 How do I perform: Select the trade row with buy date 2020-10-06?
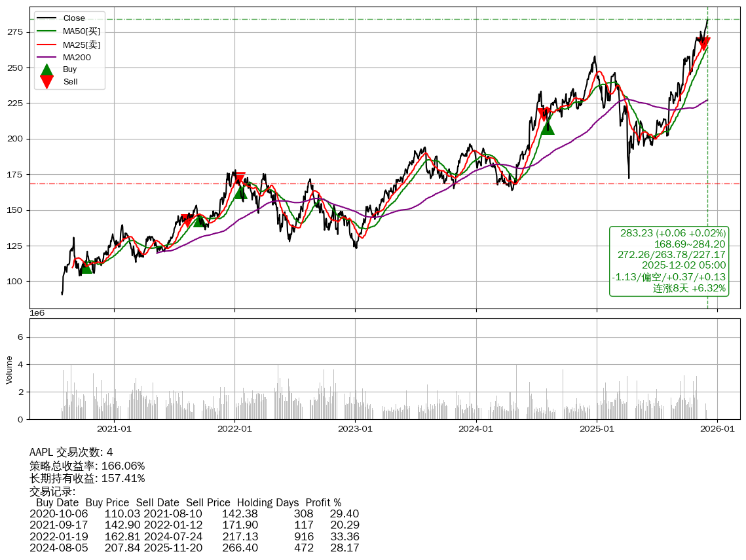194,514
